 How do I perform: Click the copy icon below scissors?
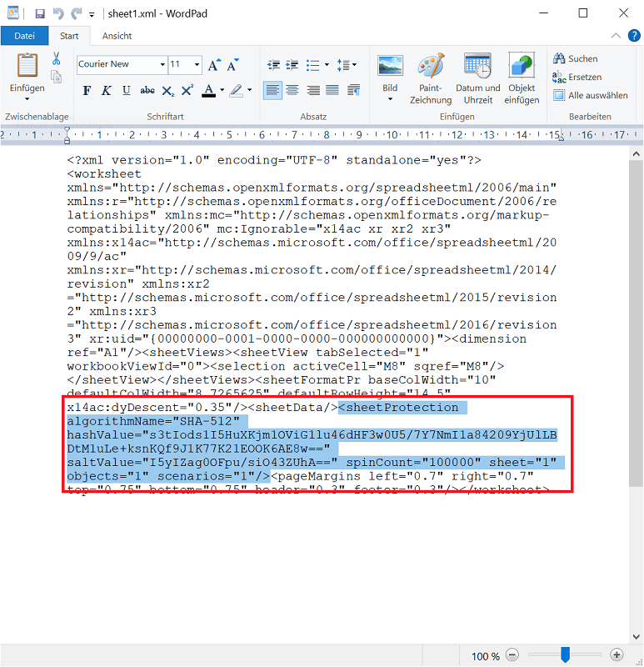[x=56, y=77]
